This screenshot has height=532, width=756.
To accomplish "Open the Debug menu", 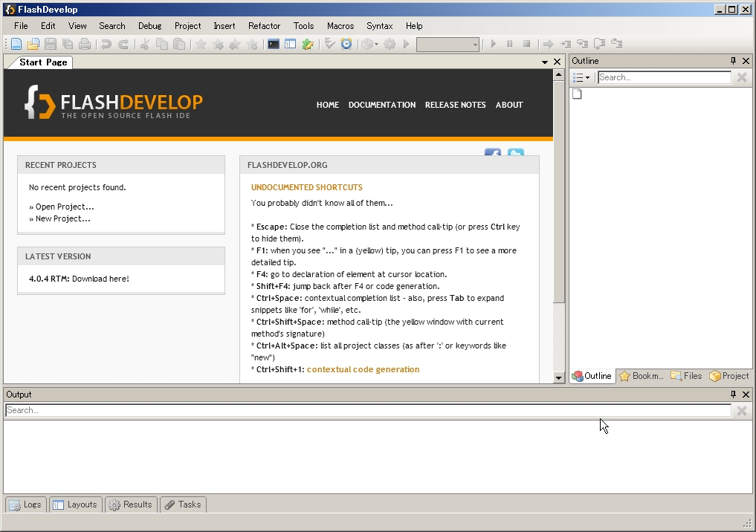I will (149, 26).
